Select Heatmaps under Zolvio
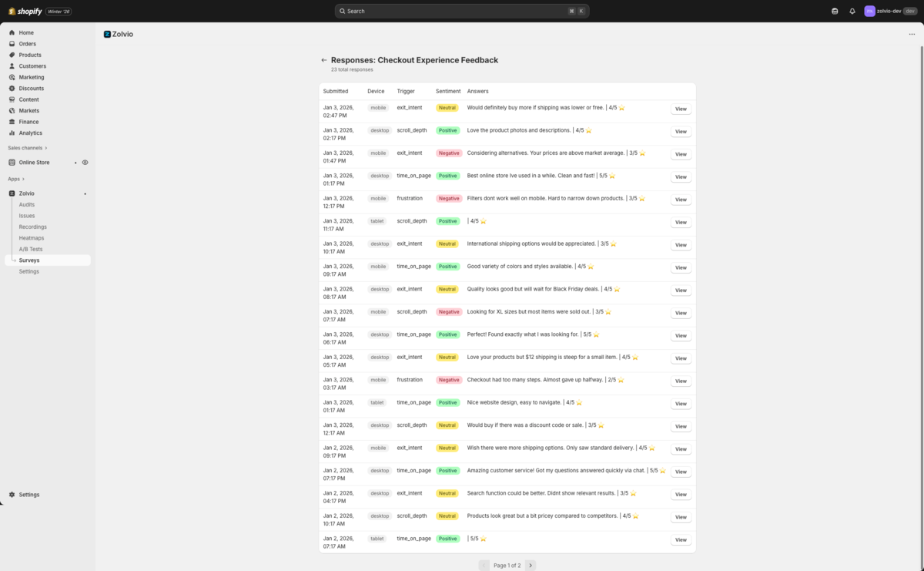 (x=32, y=237)
